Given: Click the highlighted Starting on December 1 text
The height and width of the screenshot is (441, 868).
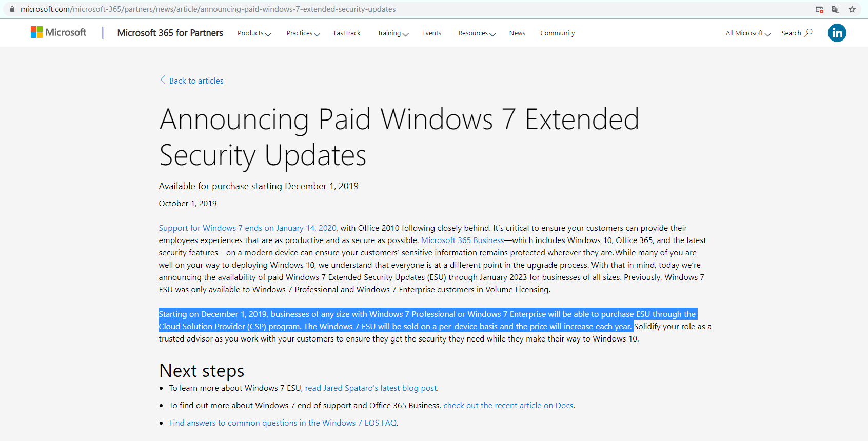Looking at the screenshot, I should [x=428, y=320].
